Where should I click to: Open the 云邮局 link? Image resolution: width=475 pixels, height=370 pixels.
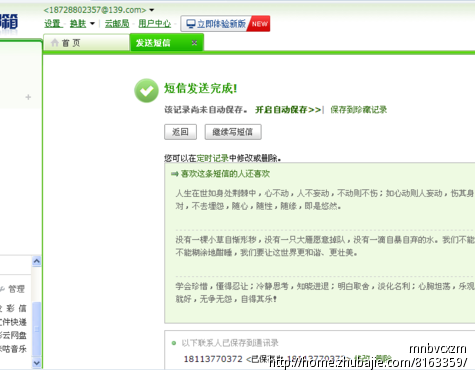pos(117,24)
